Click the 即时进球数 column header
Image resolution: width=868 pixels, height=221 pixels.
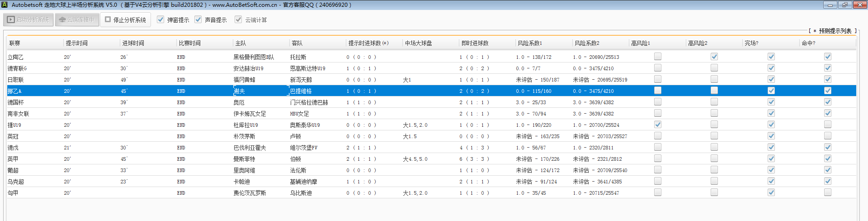coord(475,43)
